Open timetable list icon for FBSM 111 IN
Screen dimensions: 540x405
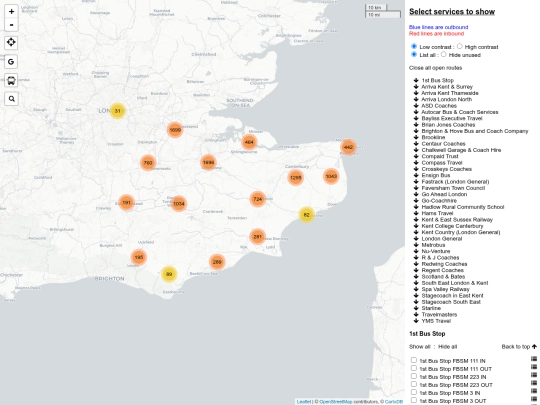click(534, 359)
